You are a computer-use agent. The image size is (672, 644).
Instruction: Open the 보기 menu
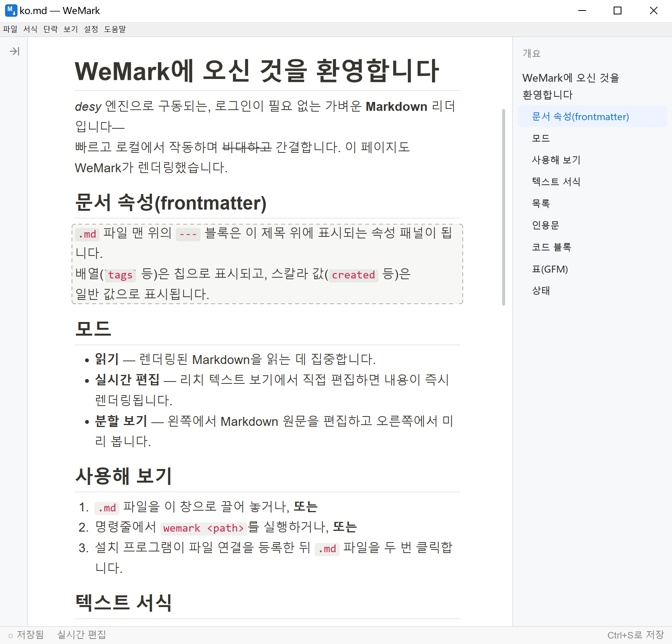(x=71, y=29)
